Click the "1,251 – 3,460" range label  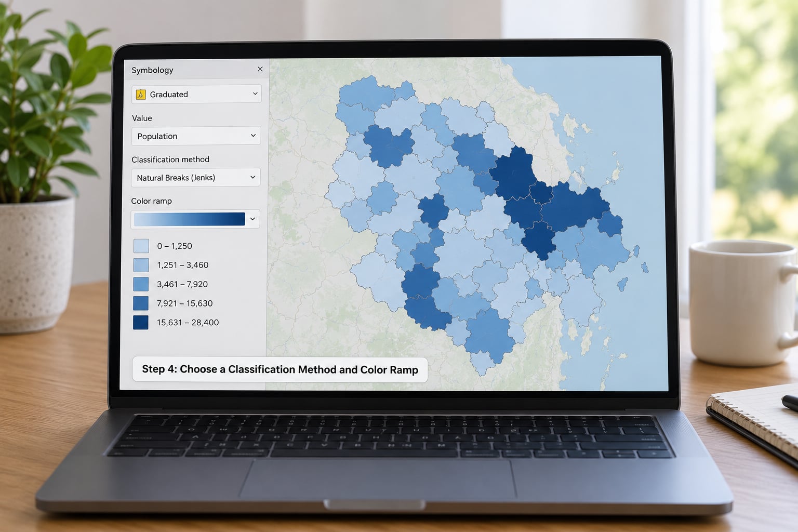(183, 265)
